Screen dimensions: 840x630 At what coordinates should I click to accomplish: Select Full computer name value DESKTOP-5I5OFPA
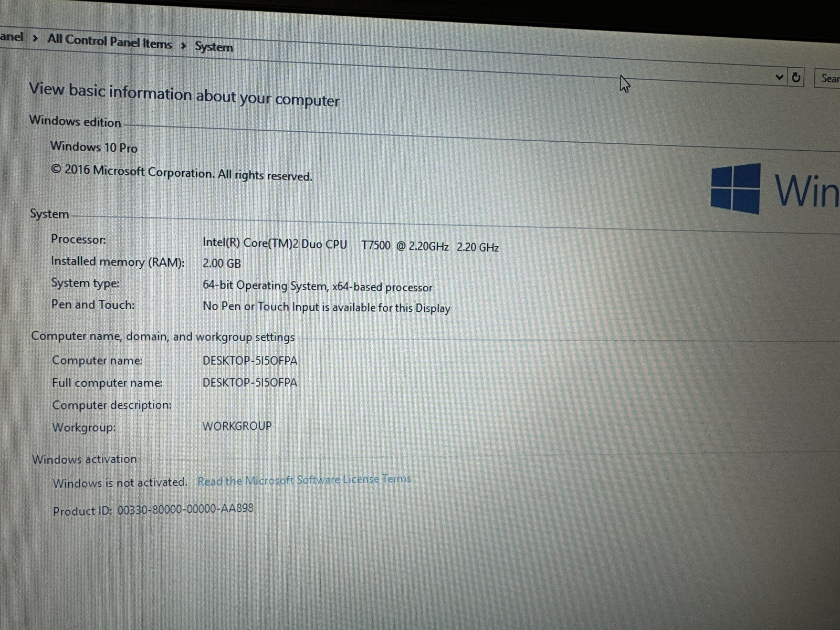[250, 382]
